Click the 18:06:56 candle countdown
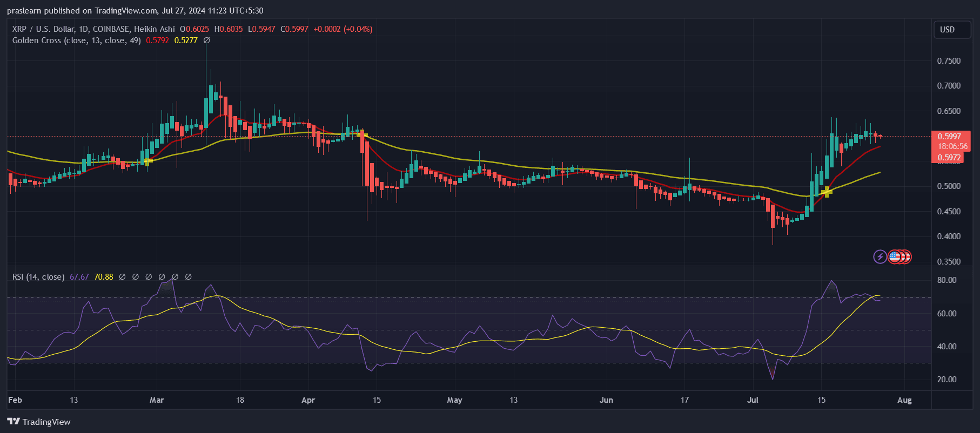 [x=952, y=146]
